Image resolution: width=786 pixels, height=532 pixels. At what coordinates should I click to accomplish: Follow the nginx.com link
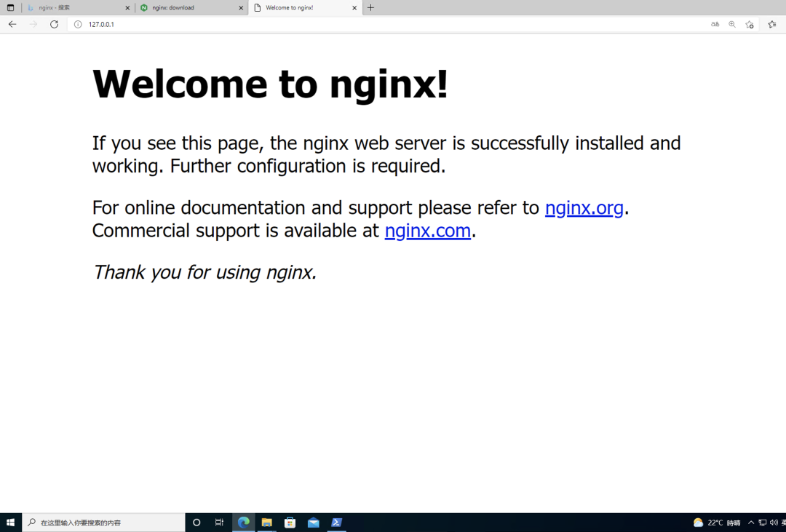point(428,231)
